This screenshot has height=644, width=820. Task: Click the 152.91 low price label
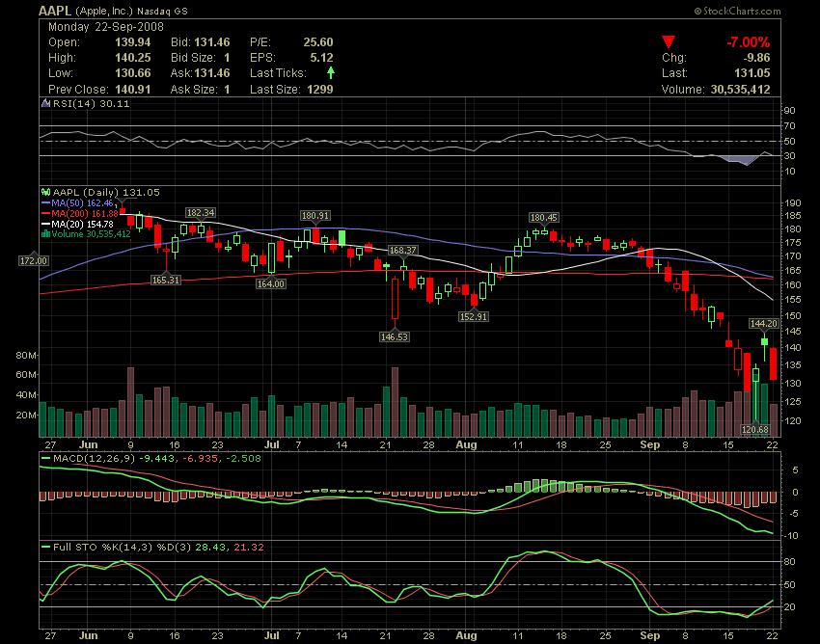[x=474, y=317]
